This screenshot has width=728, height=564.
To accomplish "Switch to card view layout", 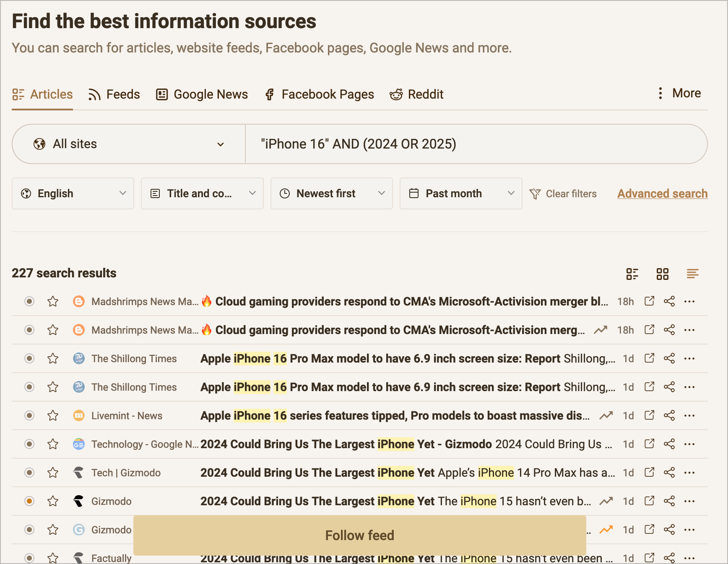I will [x=663, y=274].
